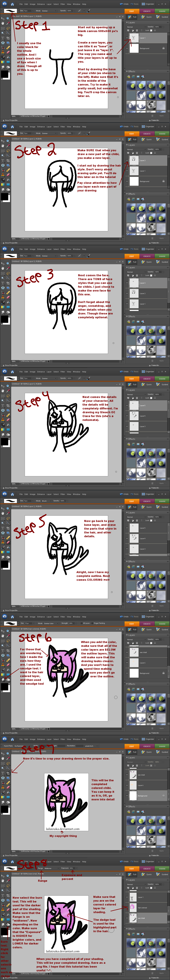Select the Magic Wand tool in Step 2 screenshot
The width and height of the screenshot is (170, 980).
(x=3, y=156)
